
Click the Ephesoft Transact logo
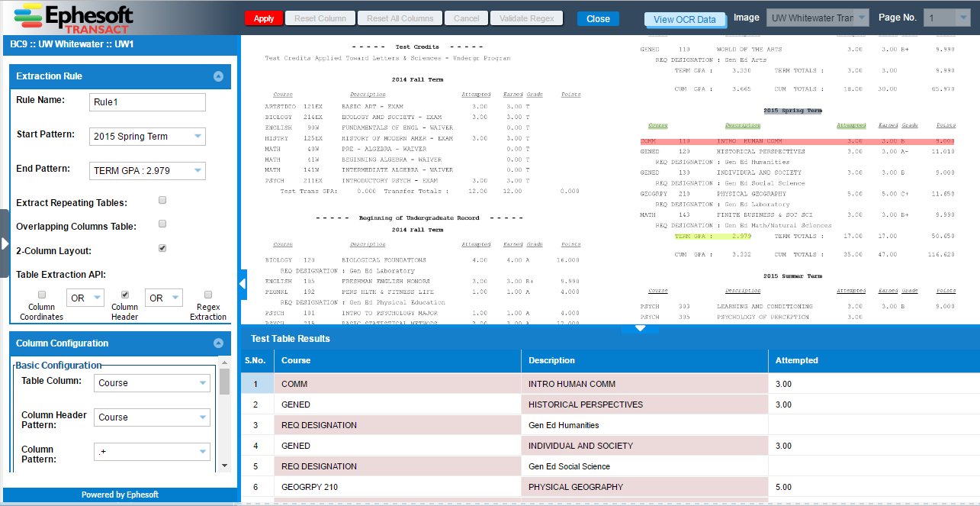74,18
